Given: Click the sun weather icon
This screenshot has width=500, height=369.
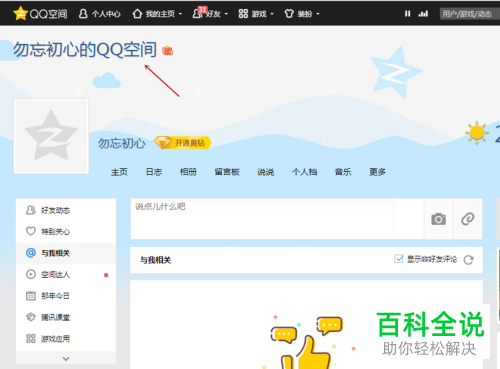Looking at the screenshot, I should tap(477, 132).
